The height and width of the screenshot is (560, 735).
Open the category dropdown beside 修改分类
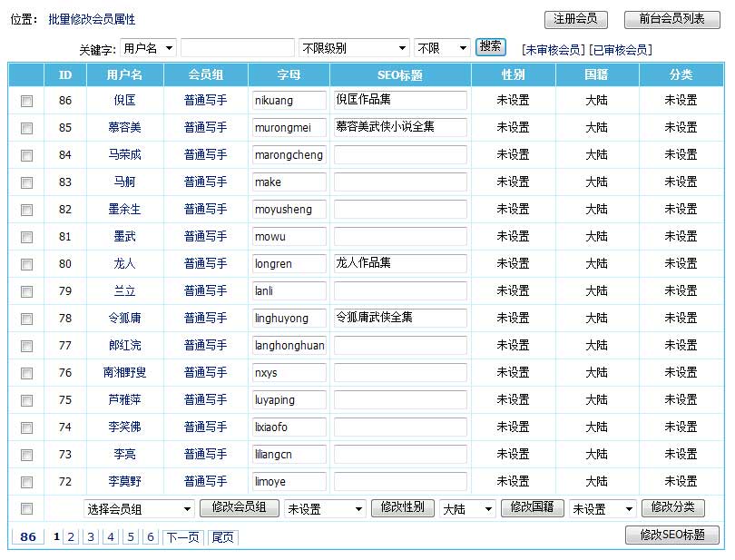[x=603, y=509]
